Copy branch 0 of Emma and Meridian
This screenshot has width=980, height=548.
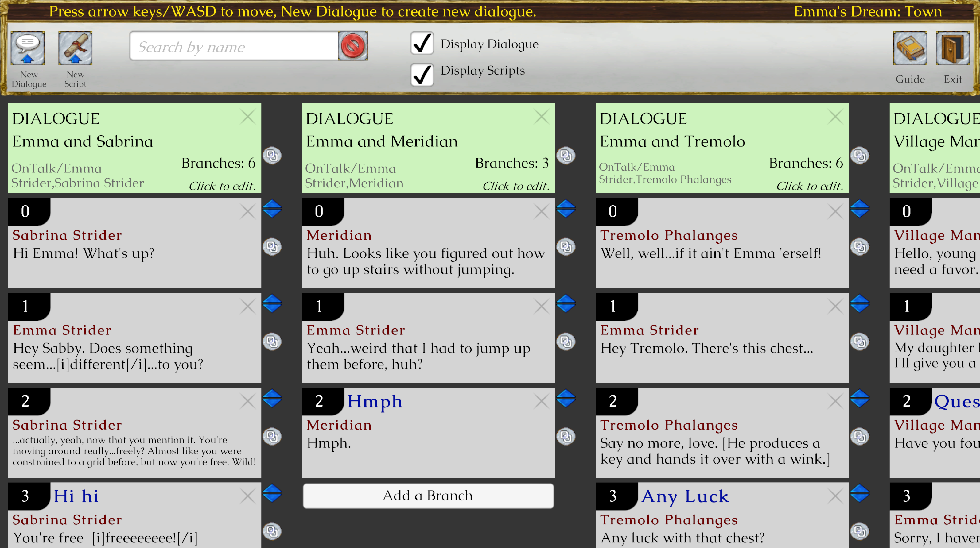[566, 246]
